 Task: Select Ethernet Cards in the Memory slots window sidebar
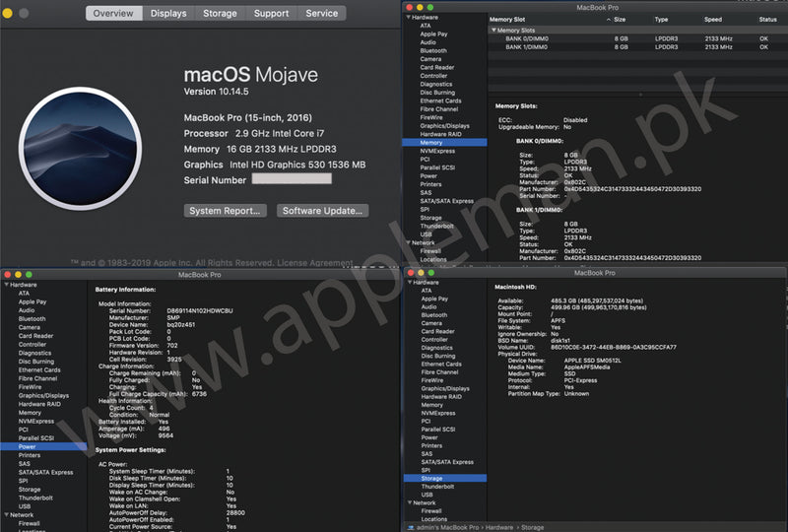pyautogui.click(x=440, y=101)
